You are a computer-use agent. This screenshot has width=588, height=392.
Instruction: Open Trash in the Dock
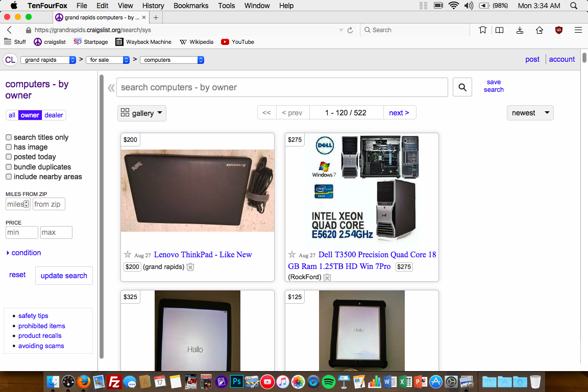[x=535, y=382]
